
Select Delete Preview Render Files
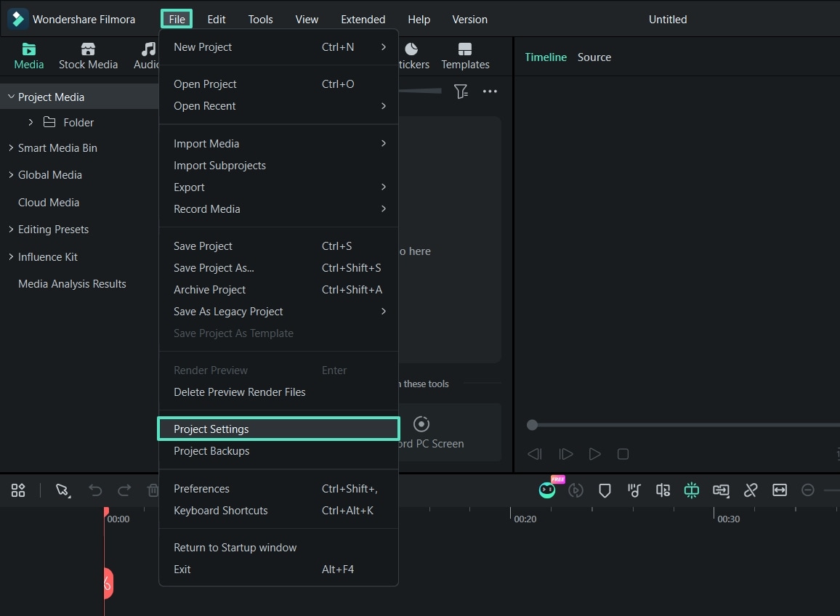click(x=278, y=392)
